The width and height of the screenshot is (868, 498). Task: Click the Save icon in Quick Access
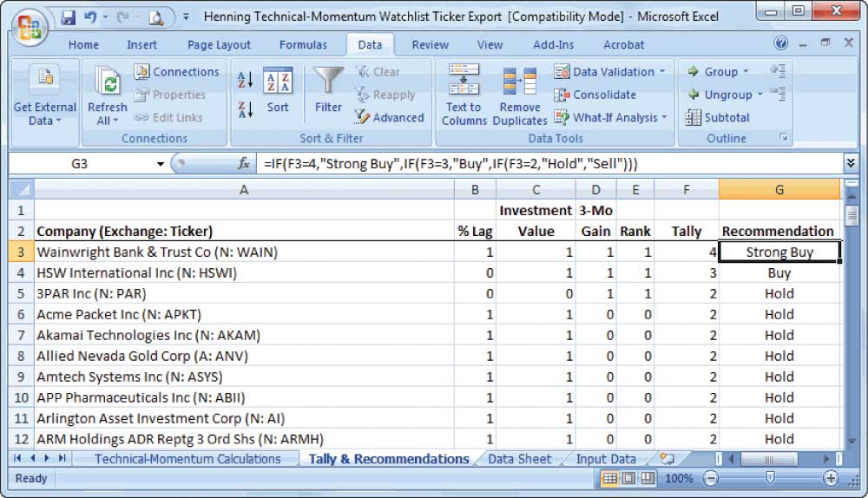[x=69, y=16]
